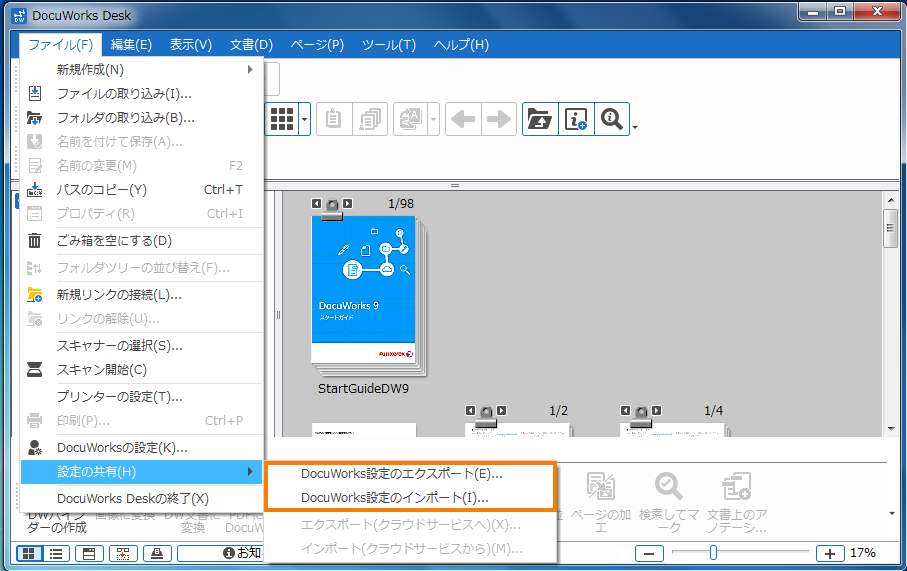Click the thumbnail zoom slider handle
Screen dimensions: 907x571
713,553
